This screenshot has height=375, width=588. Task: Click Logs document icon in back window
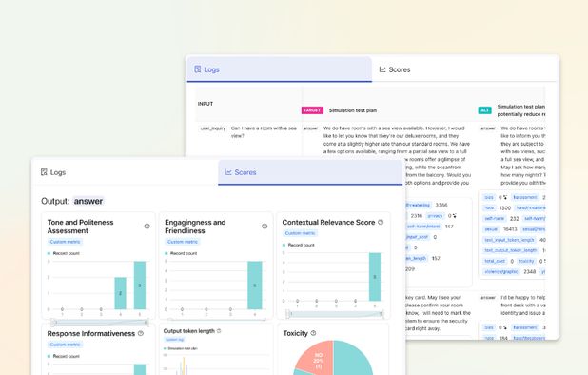(x=198, y=69)
